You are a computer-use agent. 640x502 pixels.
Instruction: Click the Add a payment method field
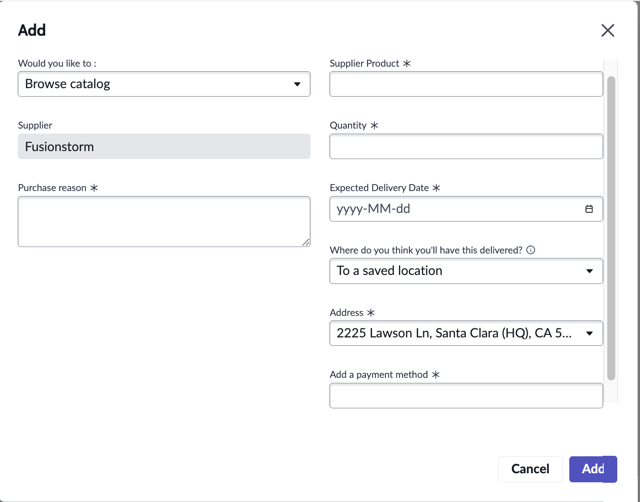(x=466, y=395)
